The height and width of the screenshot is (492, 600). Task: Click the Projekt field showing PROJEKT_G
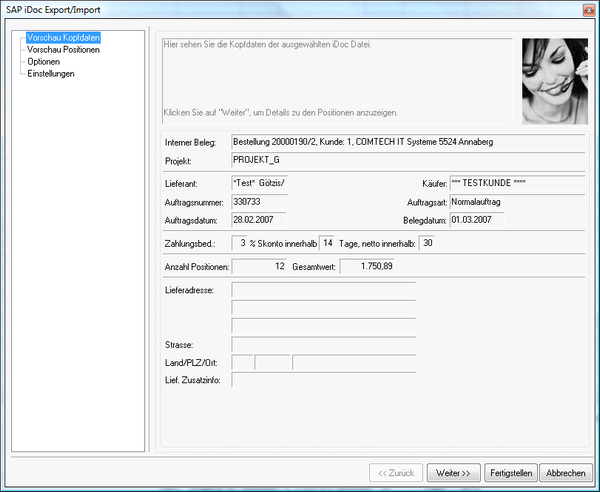tap(407, 160)
